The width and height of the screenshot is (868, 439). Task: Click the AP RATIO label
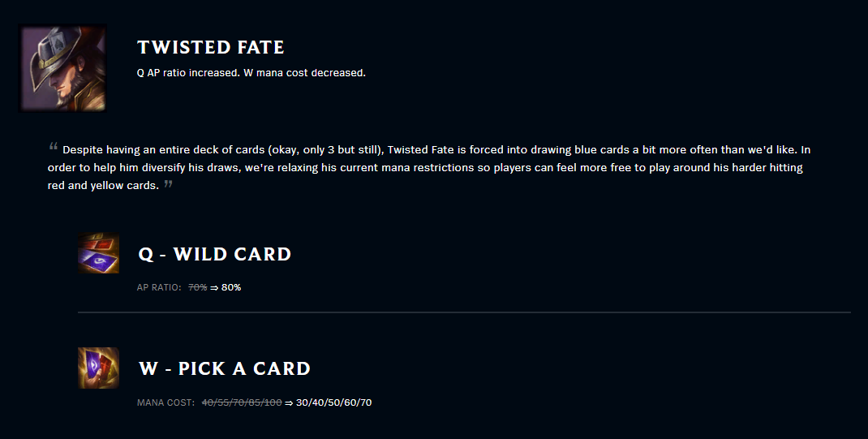coord(159,287)
